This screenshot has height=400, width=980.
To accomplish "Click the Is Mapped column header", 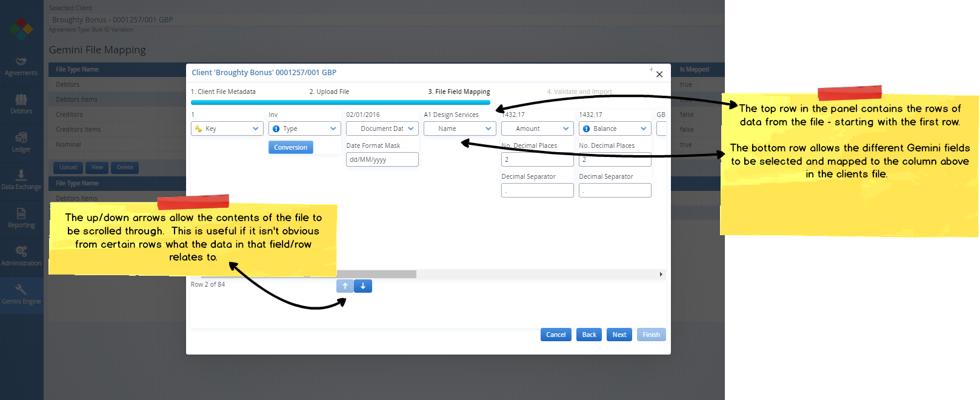I will pyautogui.click(x=695, y=69).
